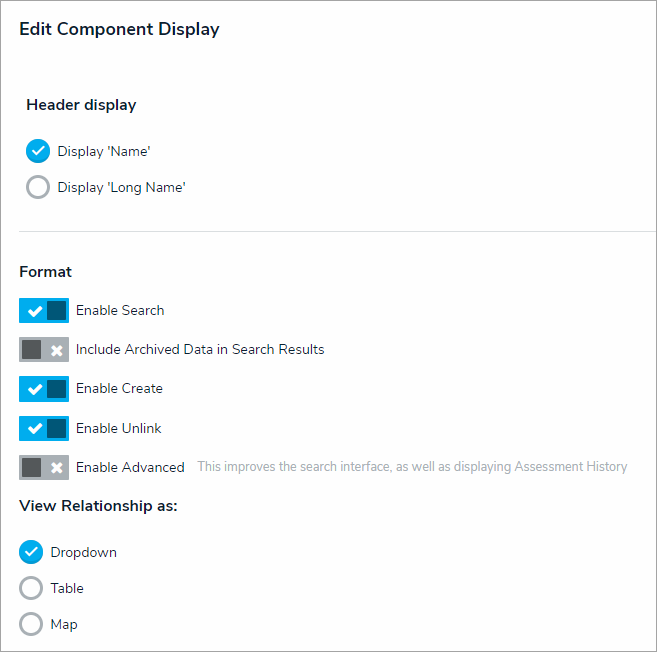657x652 pixels.
Task: Select the Display 'Long Name' radio button
Action: [x=38, y=187]
